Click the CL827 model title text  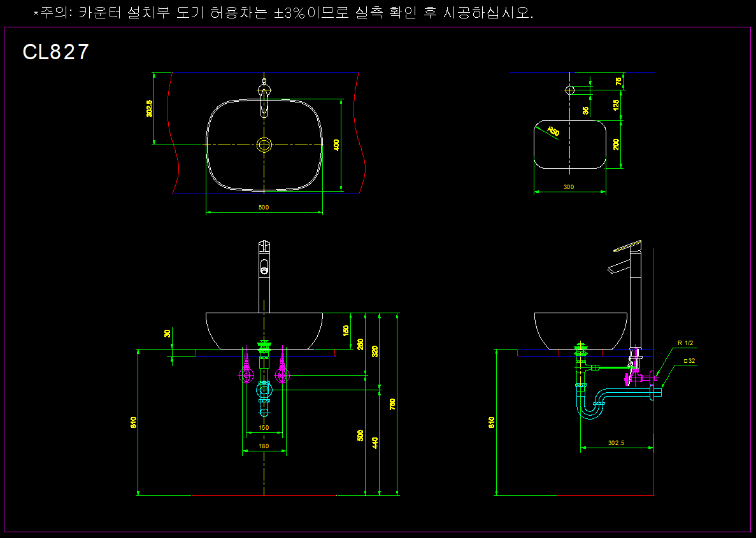tap(56, 52)
